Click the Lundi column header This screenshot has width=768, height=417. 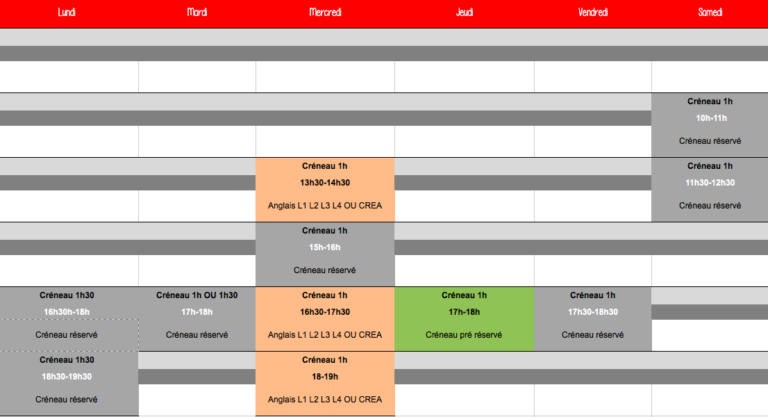(x=68, y=12)
